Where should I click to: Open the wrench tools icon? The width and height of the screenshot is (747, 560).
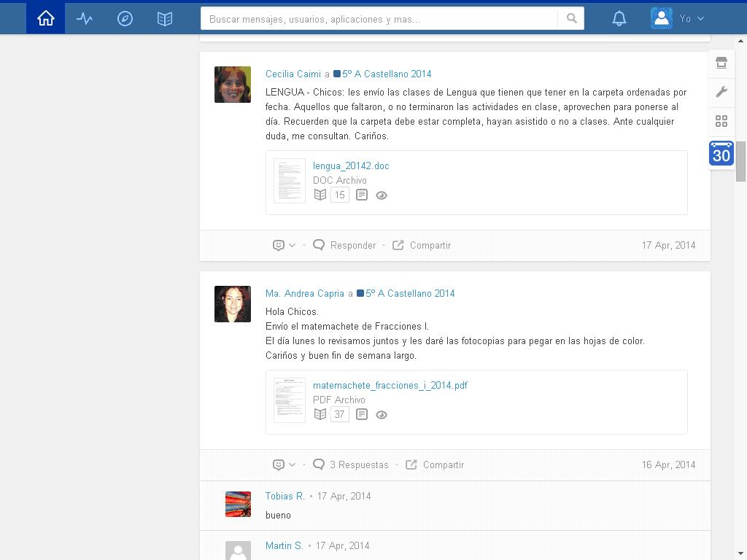[x=721, y=91]
